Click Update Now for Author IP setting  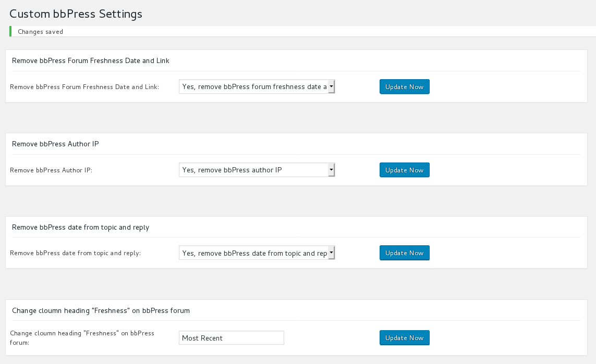pyautogui.click(x=404, y=170)
